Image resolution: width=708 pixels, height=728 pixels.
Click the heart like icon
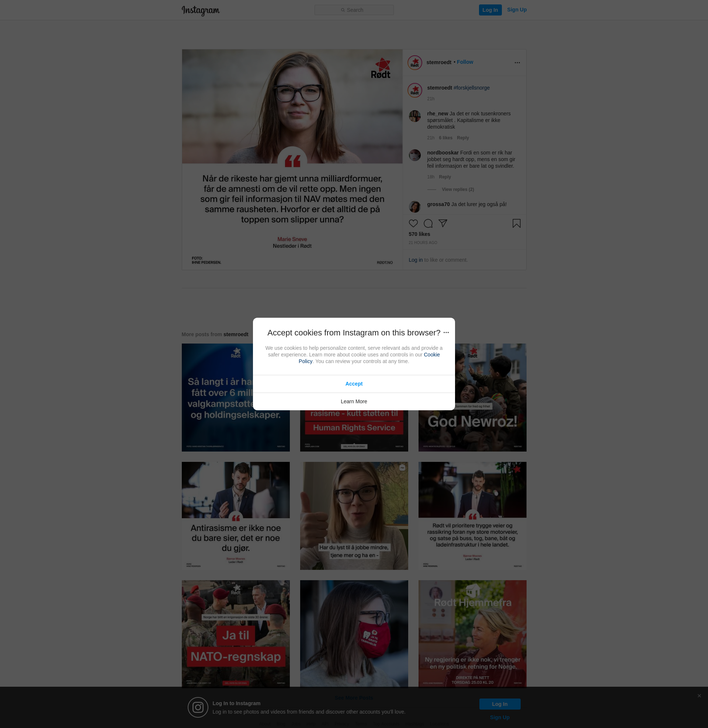(x=413, y=223)
